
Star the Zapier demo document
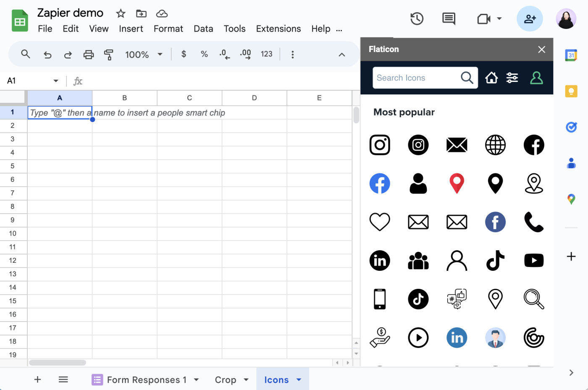point(121,13)
